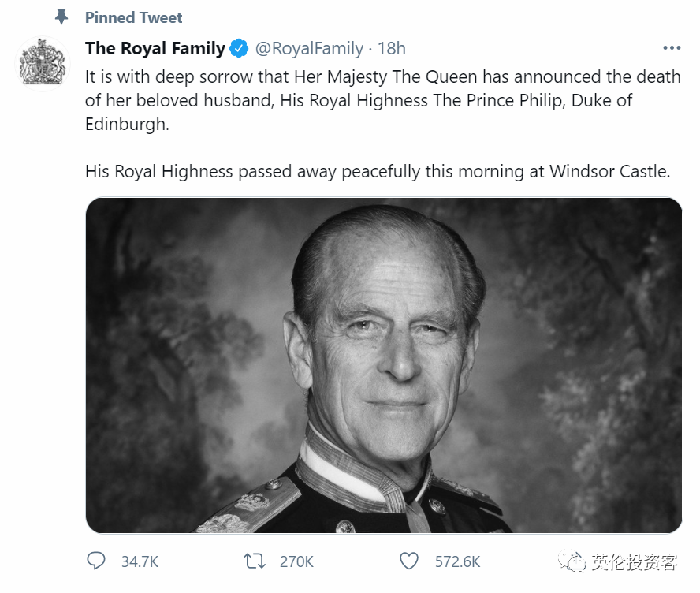Open the three-dot more options menu

(x=671, y=49)
